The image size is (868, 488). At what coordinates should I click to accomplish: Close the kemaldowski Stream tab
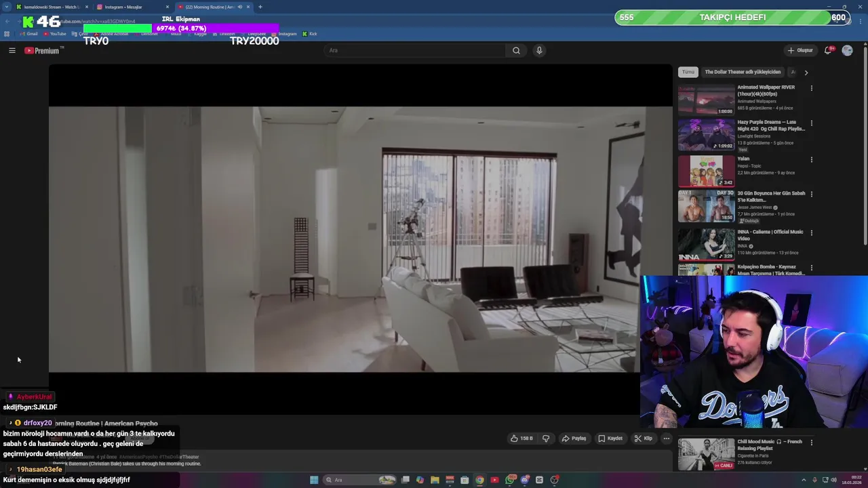click(x=87, y=7)
